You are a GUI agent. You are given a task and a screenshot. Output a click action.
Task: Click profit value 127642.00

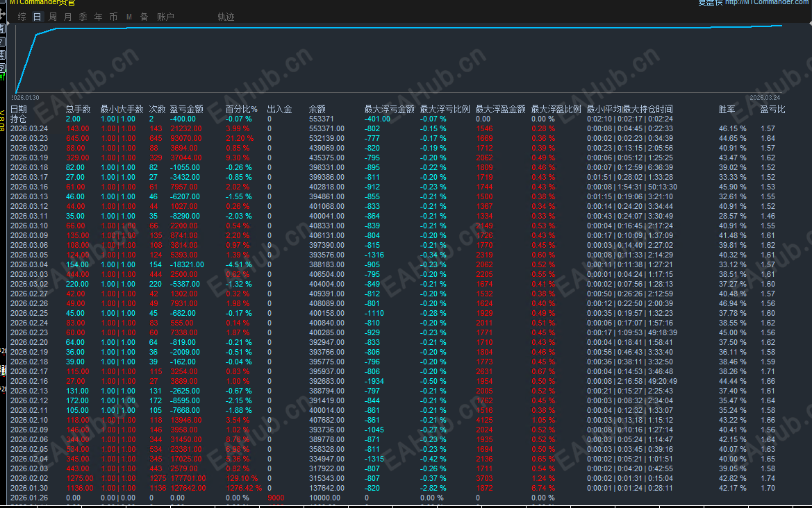tap(188, 489)
